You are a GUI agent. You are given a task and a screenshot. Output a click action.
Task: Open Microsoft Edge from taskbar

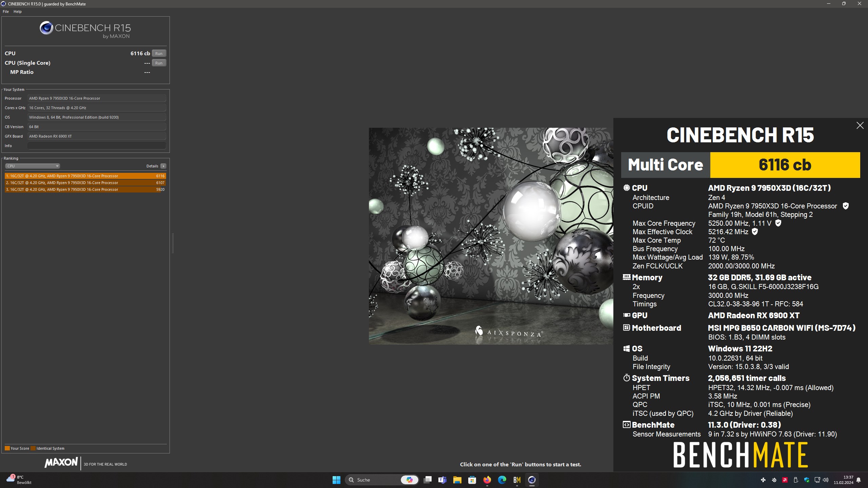click(502, 480)
